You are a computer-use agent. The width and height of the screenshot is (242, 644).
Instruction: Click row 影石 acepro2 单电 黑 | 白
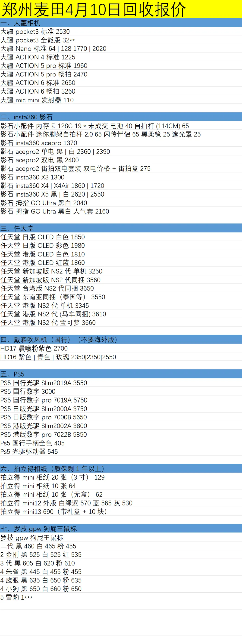point(121,152)
